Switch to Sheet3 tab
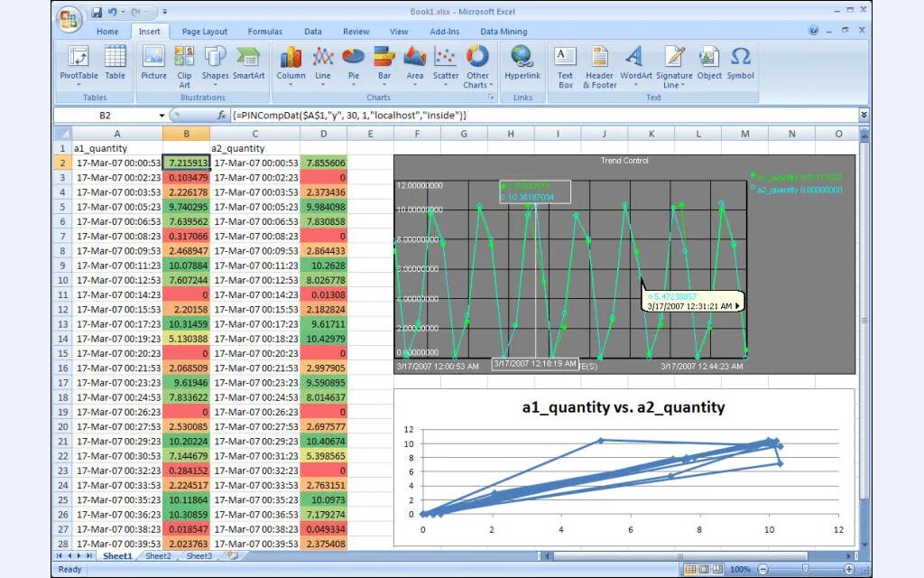Viewport: 924px width, 578px height. (199, 555)
